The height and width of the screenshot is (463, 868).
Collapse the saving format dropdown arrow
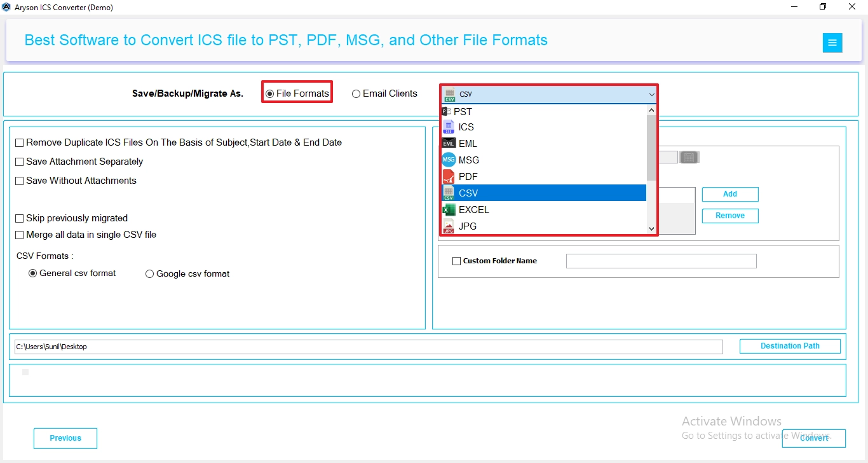(x=651, y=94)
